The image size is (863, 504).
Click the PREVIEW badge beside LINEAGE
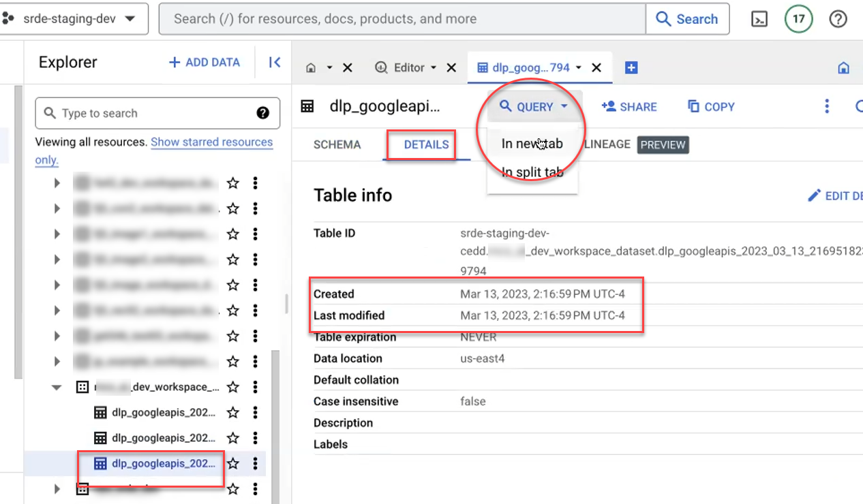[663, 145]
